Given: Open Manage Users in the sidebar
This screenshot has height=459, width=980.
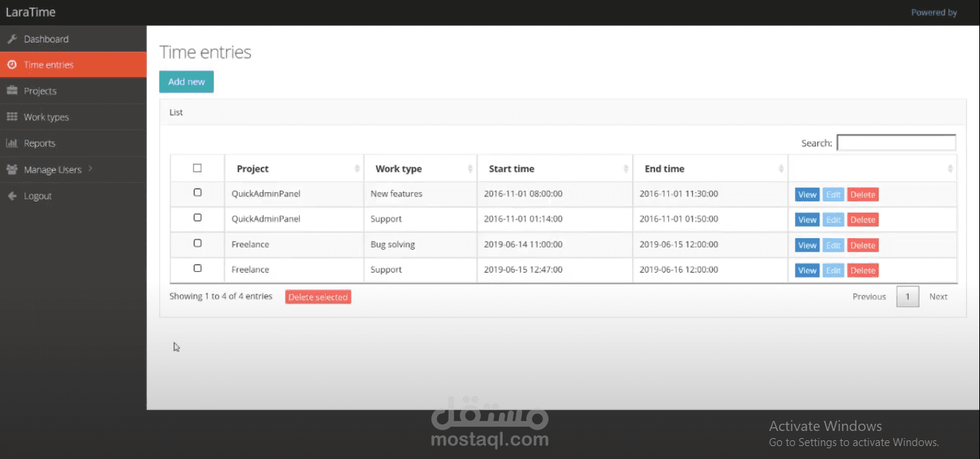Looking at the screenshot, I should (73, 170).
